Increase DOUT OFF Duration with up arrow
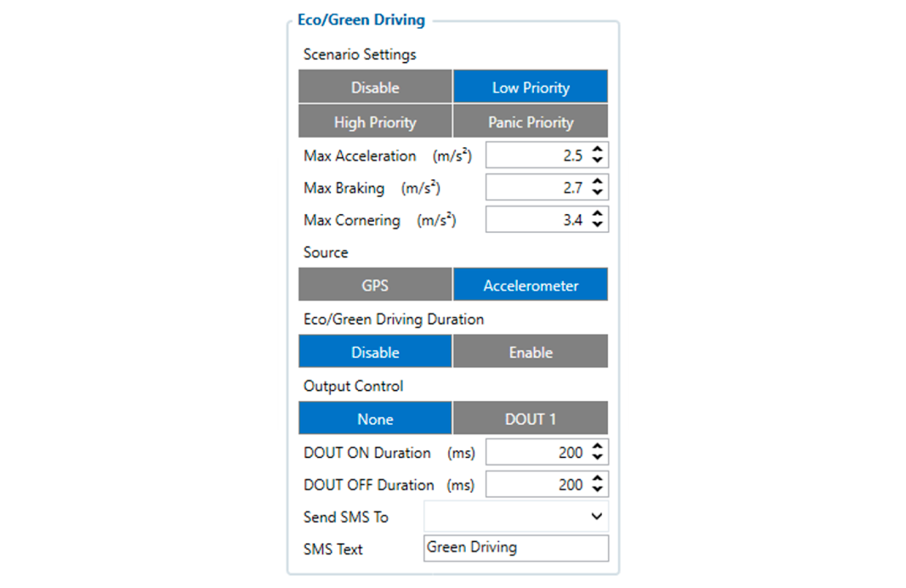The height and width of the screenshot is (588, 906). click(x=597, y=478)
